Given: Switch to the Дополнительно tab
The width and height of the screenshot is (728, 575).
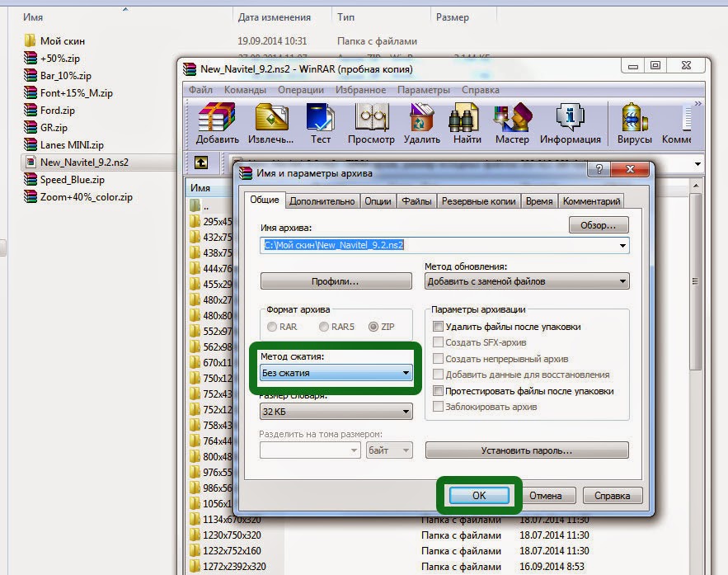Looking at the screenshot, I should (x=322, y=201).
